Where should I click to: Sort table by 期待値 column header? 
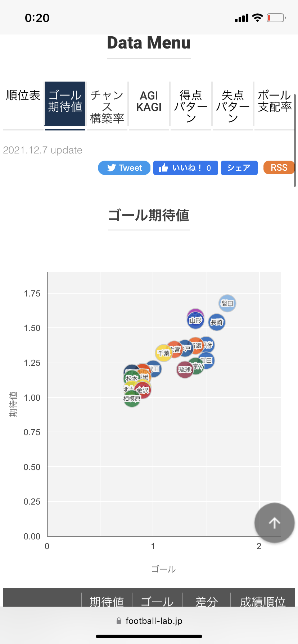[x=107, y=601]
